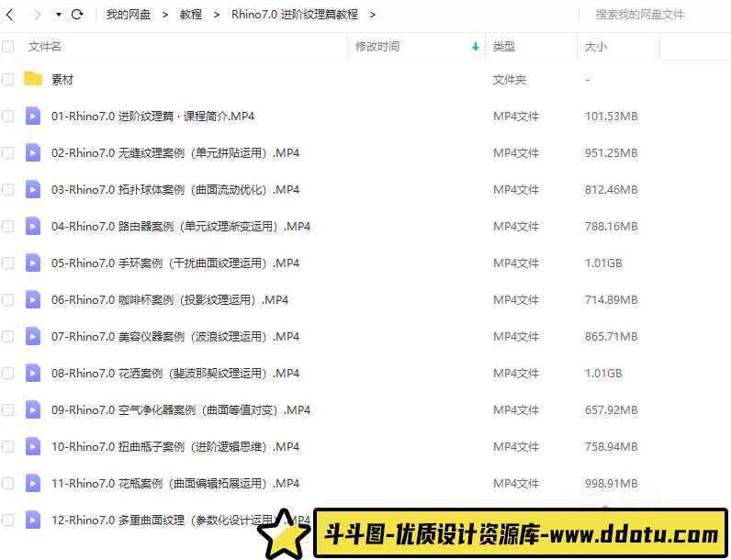This screenshot has height=560, width=731.
Task: Open file 07-Rhino7.0 美容仪器案例（波浪纹理运用）.MP4
Action: tap(175, 336)
